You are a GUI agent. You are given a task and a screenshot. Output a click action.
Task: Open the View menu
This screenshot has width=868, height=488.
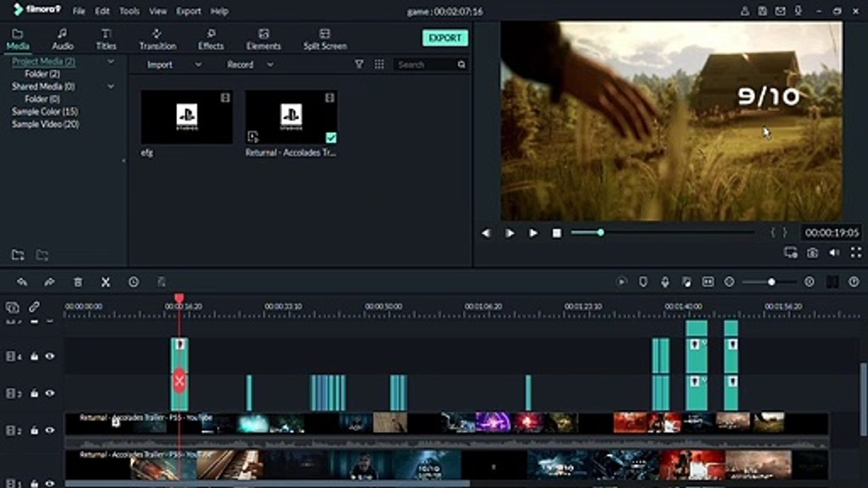coord(158,11)
